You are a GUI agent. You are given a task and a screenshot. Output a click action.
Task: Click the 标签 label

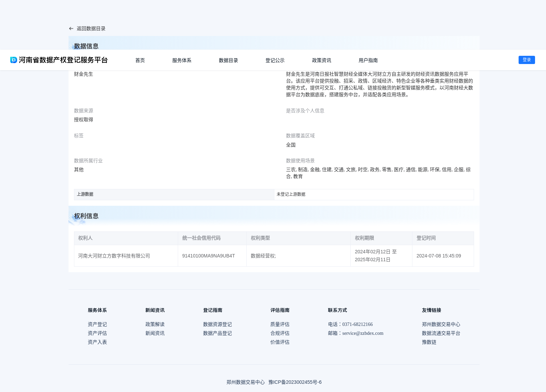[79, 136]
